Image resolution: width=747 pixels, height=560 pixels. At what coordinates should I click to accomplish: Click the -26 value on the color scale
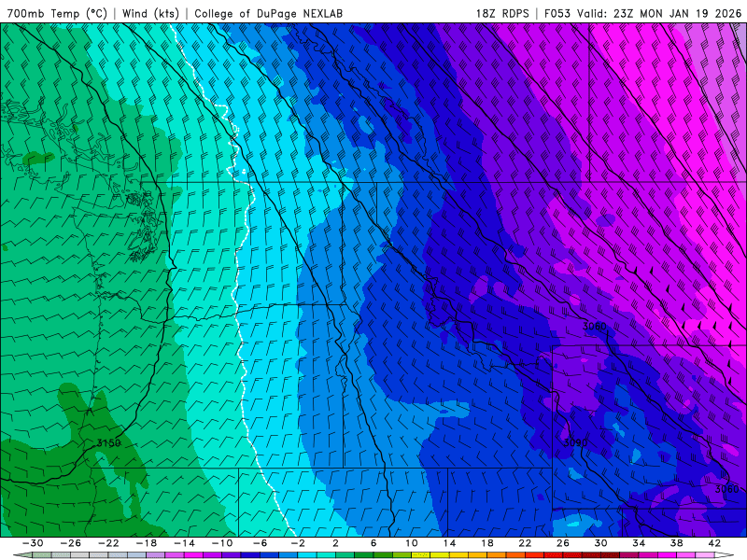pos(71,543)
